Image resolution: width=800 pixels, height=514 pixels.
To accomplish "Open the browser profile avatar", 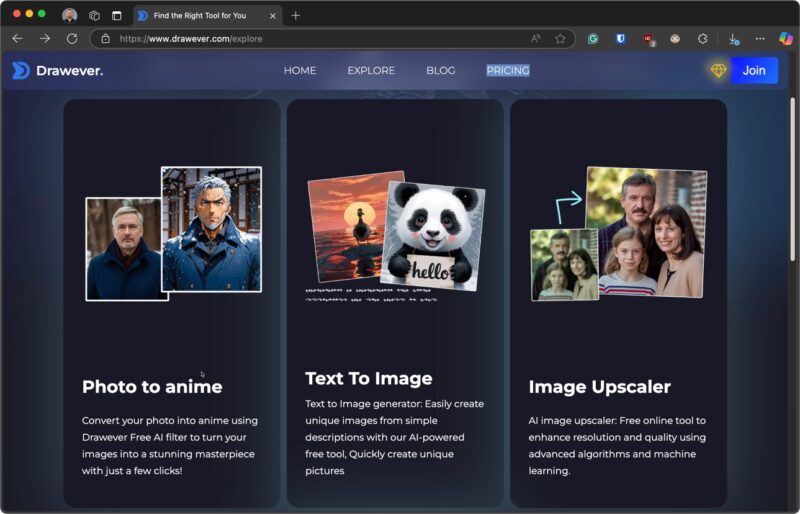I will (x=69, y=15).
